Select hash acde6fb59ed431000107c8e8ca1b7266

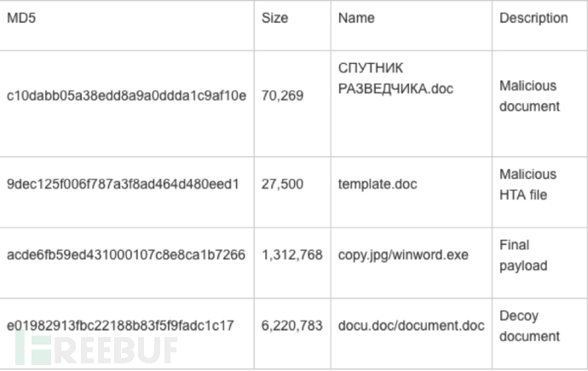(x=126, y=255)
